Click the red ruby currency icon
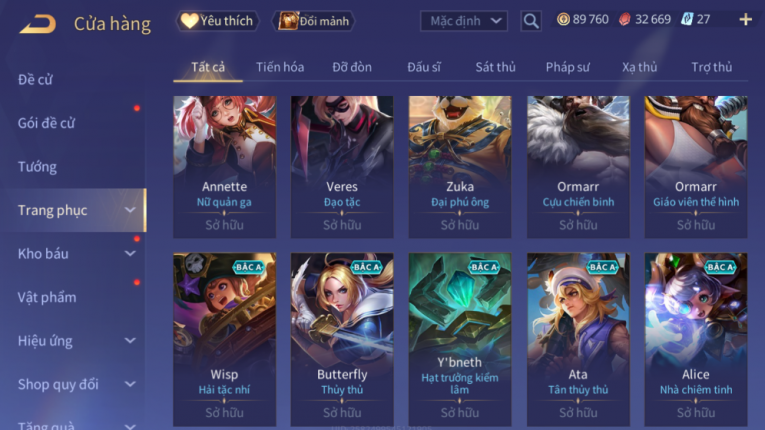The height and width of the screenshot is (430, 765). [624, 20]
